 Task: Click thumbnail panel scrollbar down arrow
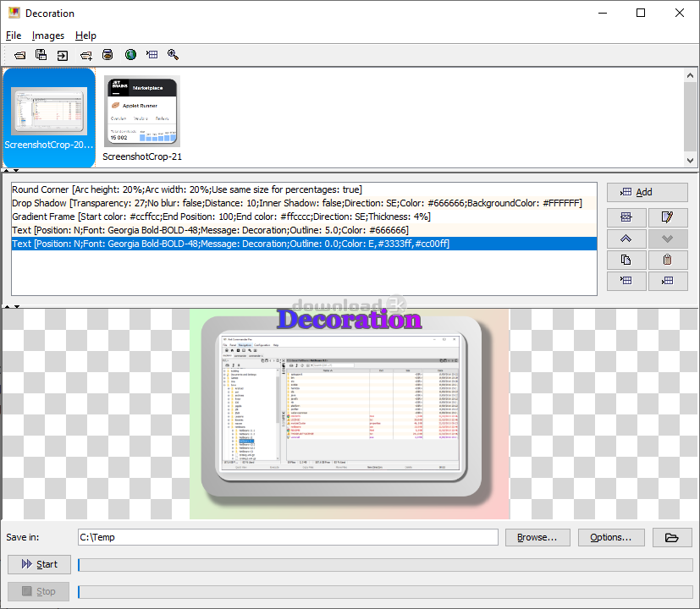coord(690,160)
